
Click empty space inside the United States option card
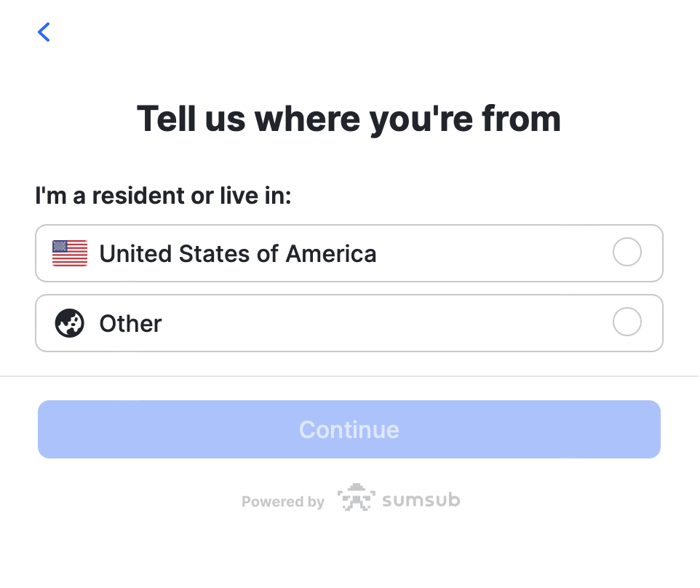495,253
